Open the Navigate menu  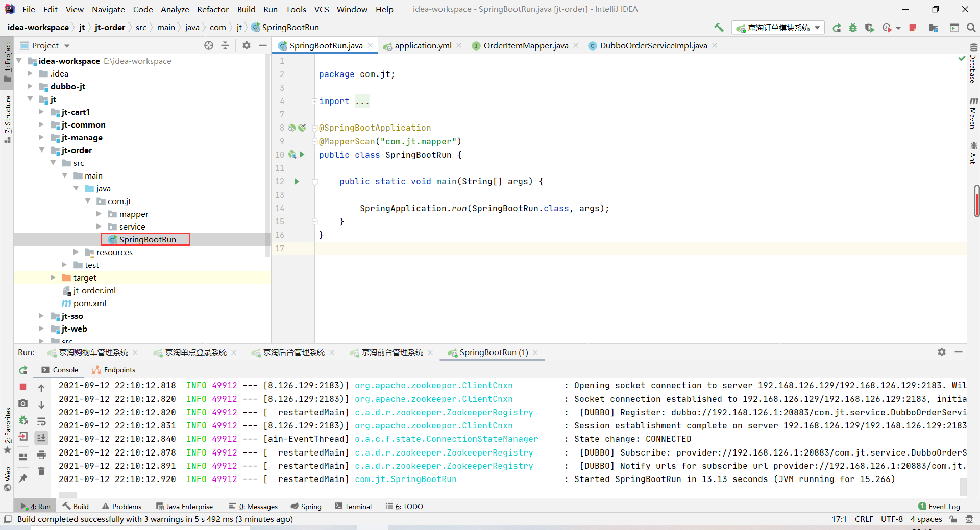point(108,9)
